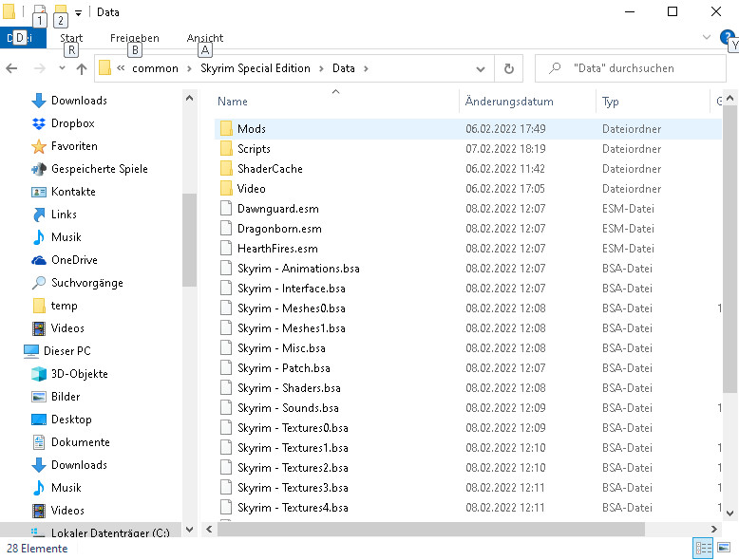Expand the address bar history dropdown
739x560 pixels.
(481, 68)
